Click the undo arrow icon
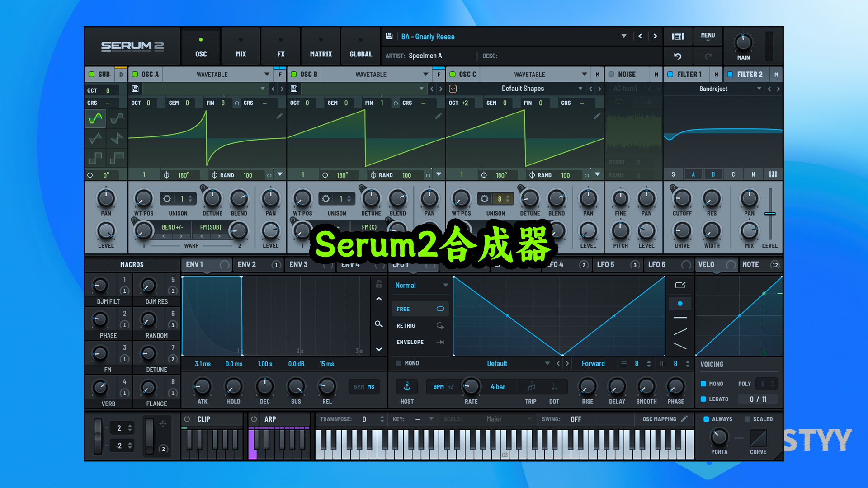The height and width of the screenshot is (488, 868). click(x=677, y=56)
